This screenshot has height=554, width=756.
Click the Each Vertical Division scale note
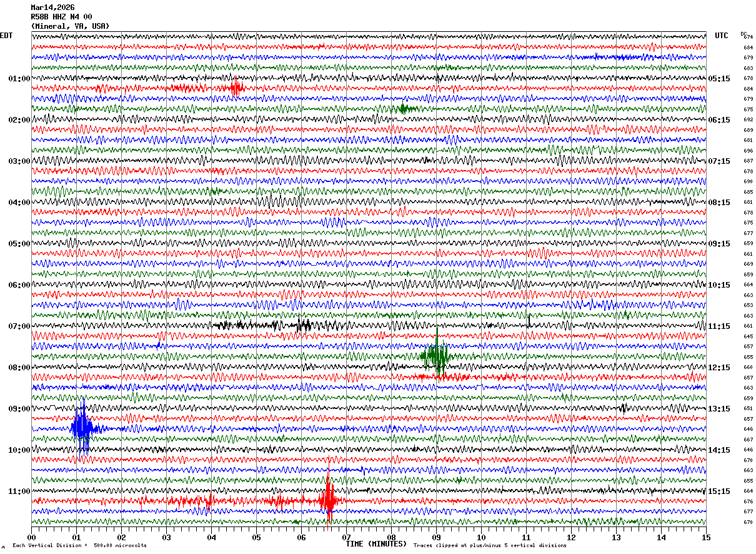click(79, 546)
